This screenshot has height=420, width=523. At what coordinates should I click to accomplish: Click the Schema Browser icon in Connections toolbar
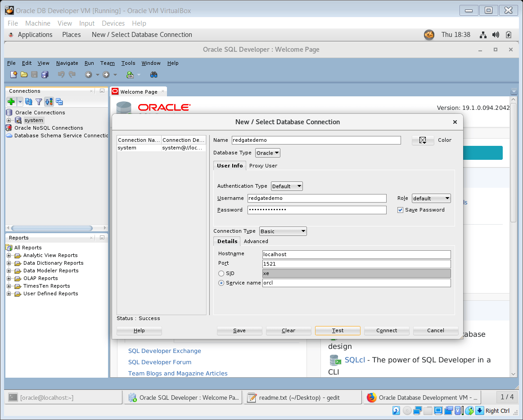(x=49, y=102)
